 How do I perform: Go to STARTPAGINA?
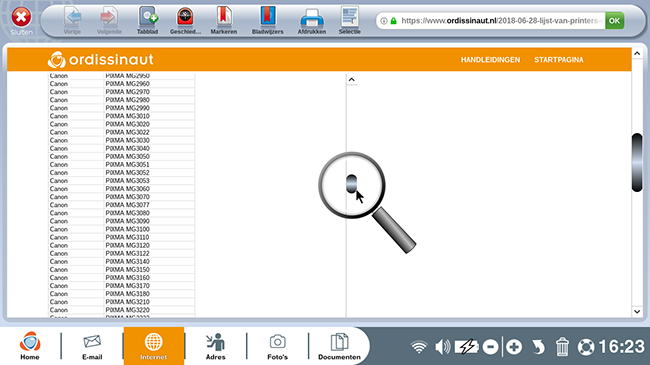pos(559,60)
